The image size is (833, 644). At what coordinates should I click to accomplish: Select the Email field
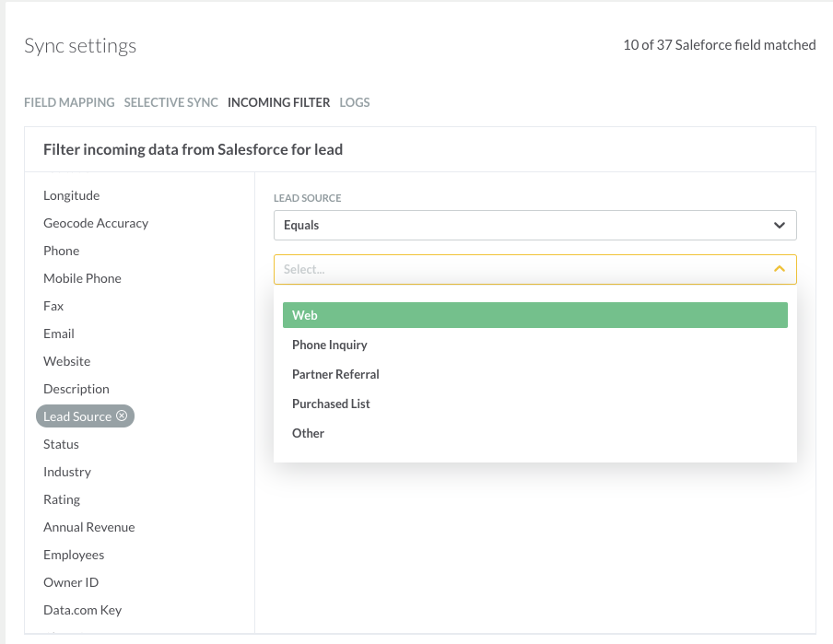(x=58, y=334)
